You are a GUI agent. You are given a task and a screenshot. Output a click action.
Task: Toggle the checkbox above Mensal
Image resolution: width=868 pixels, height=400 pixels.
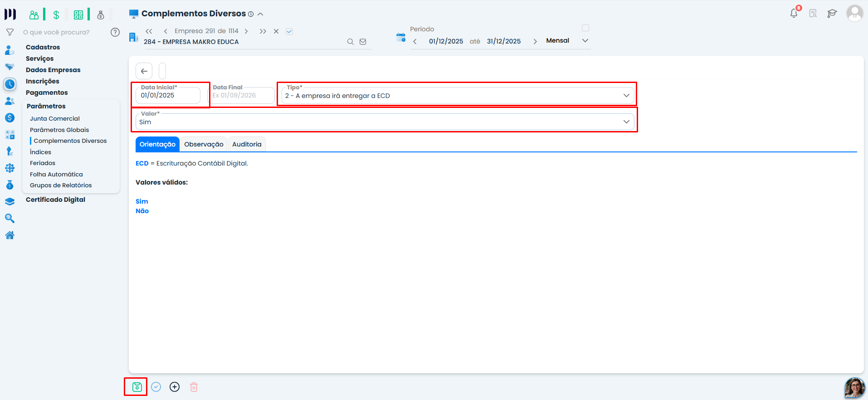(x=585, y=28)
